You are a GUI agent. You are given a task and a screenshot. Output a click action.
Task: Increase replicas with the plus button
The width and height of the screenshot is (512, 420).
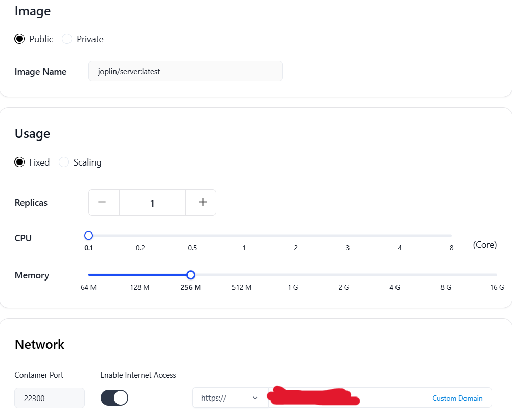pos(201,202)
